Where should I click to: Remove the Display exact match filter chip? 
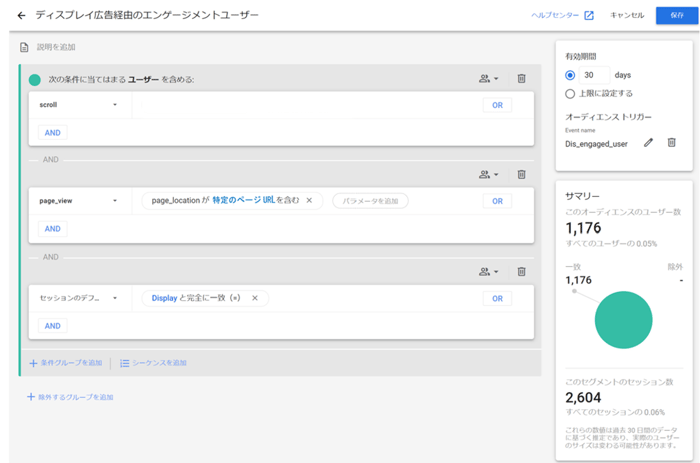click(x=255, y=298)
